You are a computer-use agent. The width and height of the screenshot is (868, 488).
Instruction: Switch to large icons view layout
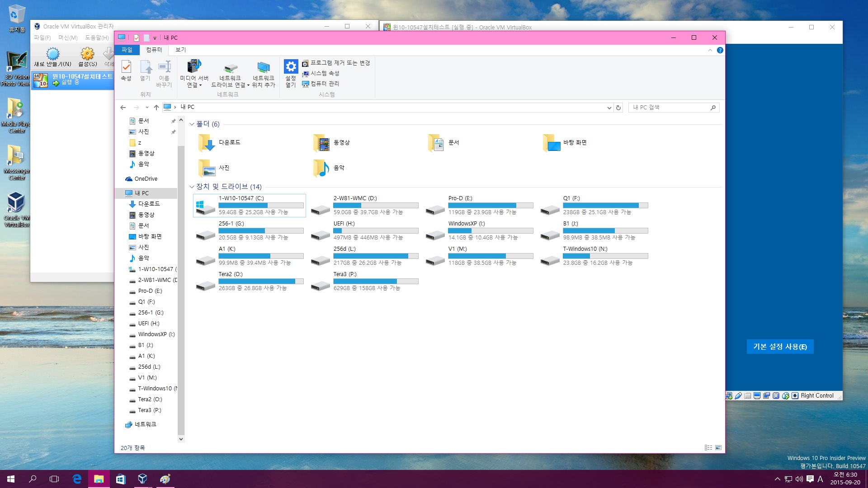[718, 448]
